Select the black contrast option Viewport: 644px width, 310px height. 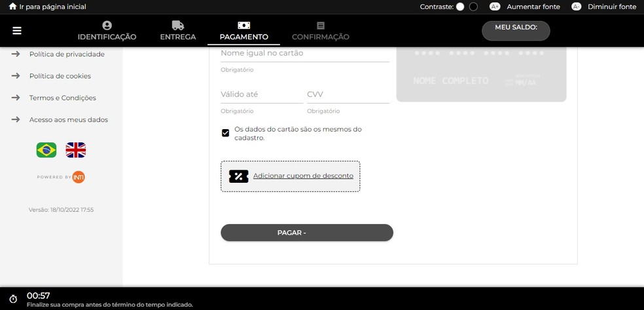[474, 7]
